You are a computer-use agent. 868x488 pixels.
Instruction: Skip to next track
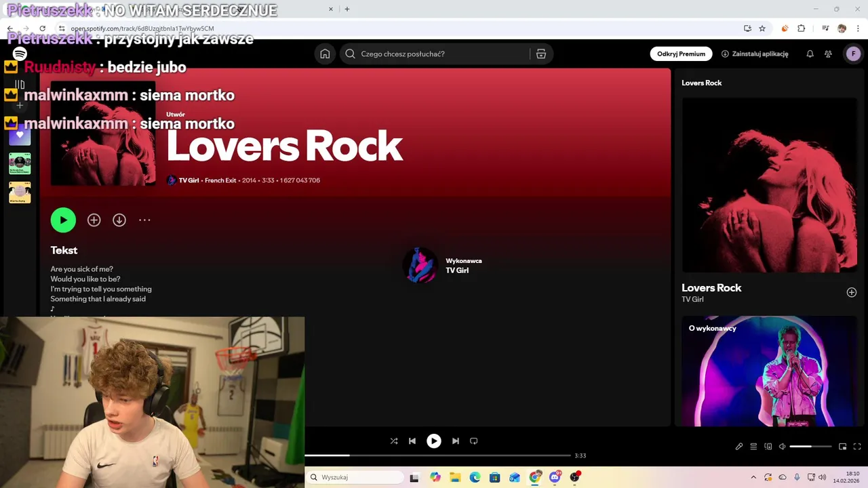pos(456,441)
